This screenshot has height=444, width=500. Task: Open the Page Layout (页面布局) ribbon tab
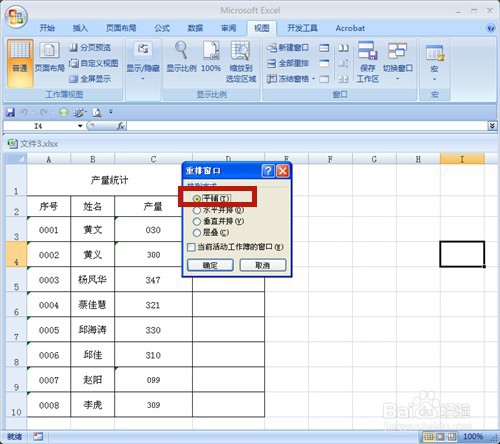tap(121, 28)
